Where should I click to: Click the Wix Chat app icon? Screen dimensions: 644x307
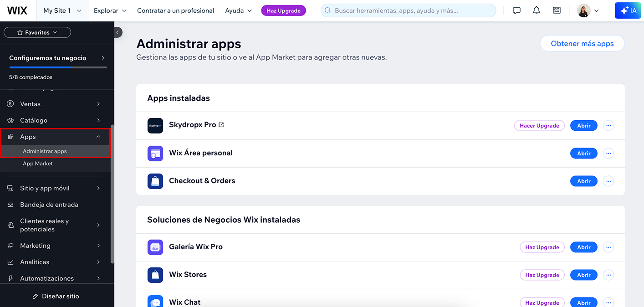click(155, 302)
